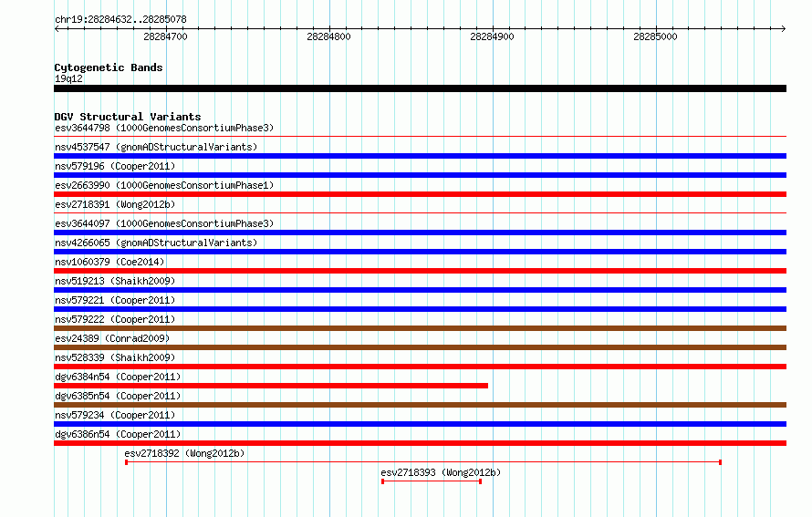Click ruler position label 28284700
The width and height of the screenshot is (812, 517).
[x=165, y=36]
